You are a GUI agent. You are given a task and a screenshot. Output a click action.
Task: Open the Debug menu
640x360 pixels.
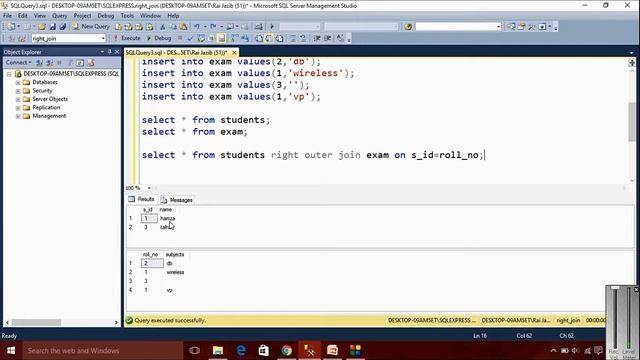(106, 16)
